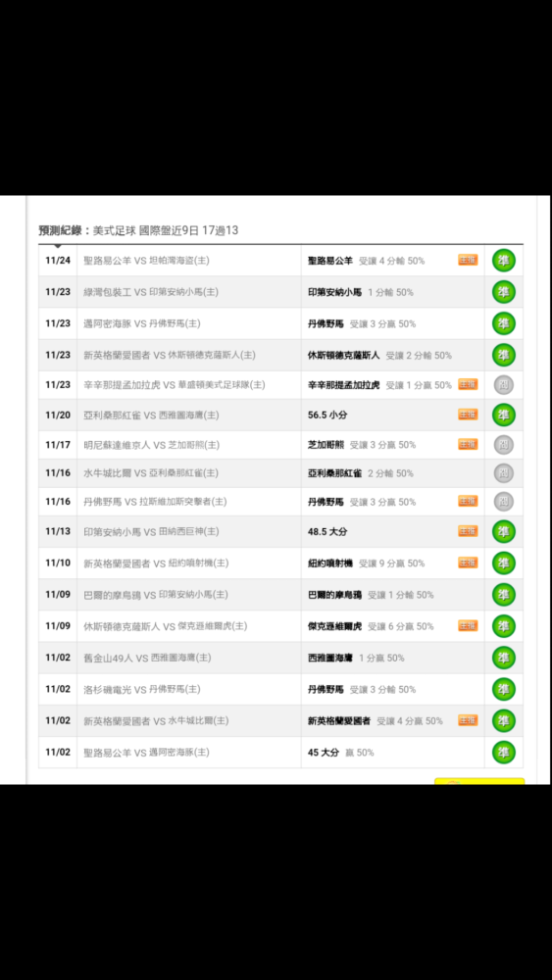The image size is (552, 980).
Task: Click the 預測紀錄 heading text
Action: click(61, 230)
